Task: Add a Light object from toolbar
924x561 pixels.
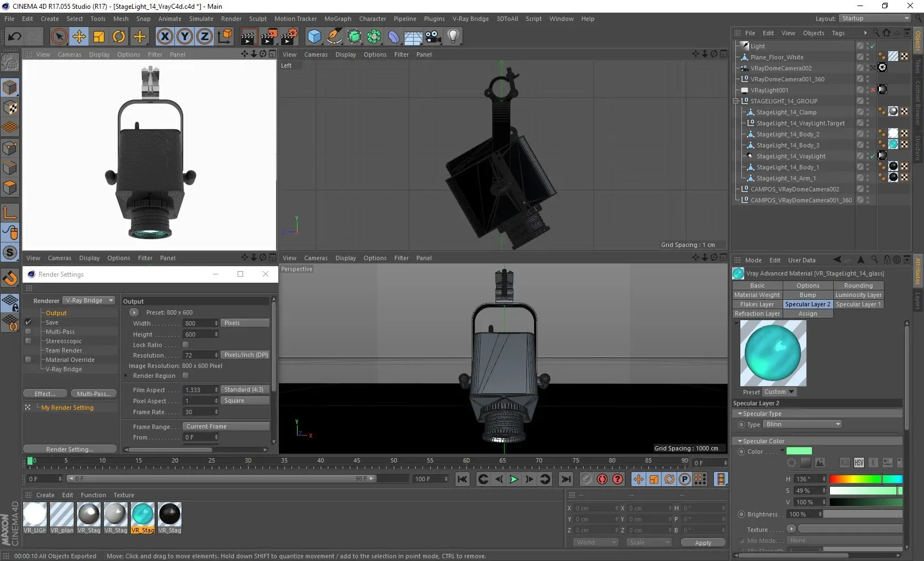Action: (453, 36)
